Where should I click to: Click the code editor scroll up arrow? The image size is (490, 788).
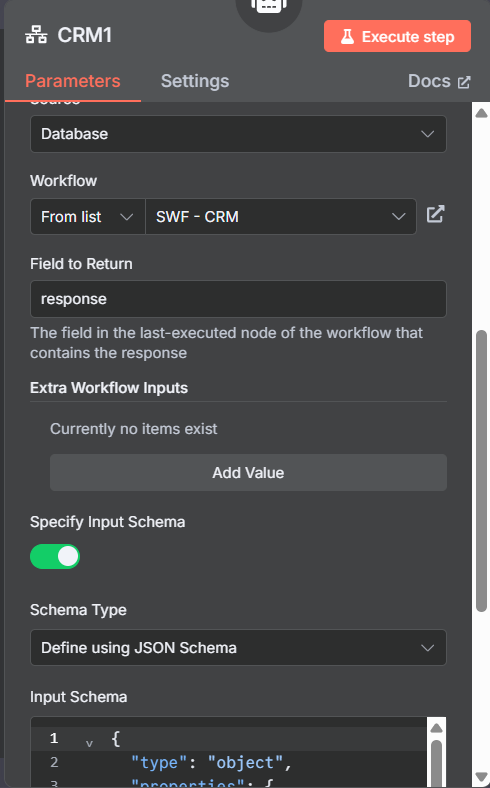click(436, 728)
